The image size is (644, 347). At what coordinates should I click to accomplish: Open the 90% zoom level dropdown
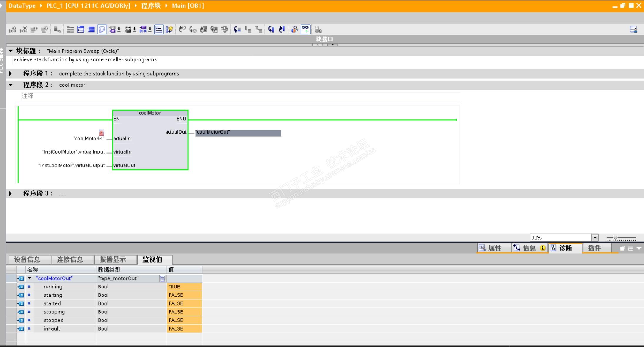(595, 238)
